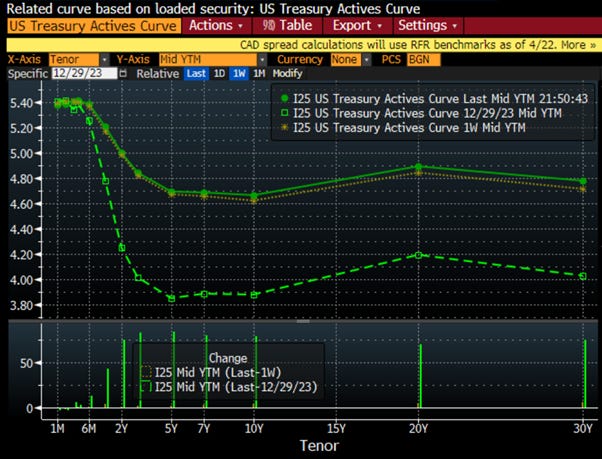The width and height of the screenshot is (602, 459).
Task: Click the 2Y change bar in lower panel
Action: (x=124, y=374)
